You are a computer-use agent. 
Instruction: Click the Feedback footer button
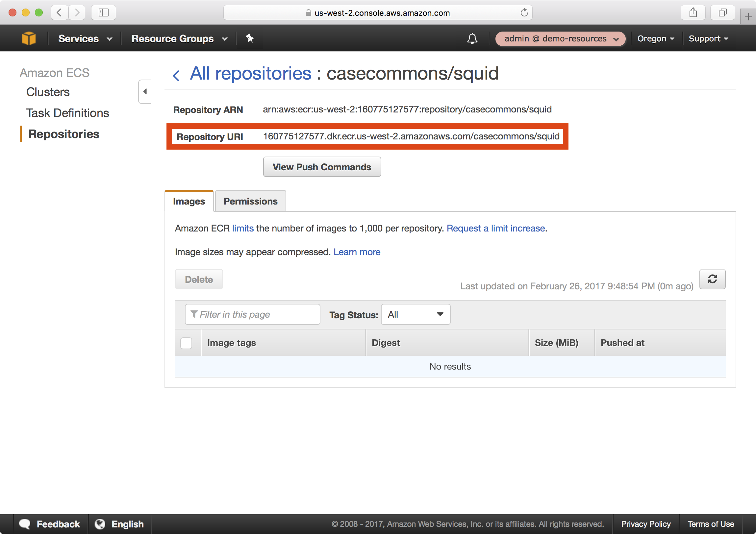[50, 524]
